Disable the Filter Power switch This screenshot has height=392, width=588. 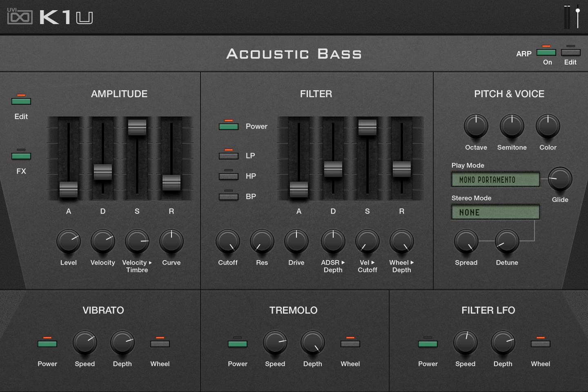coord(229,127)
